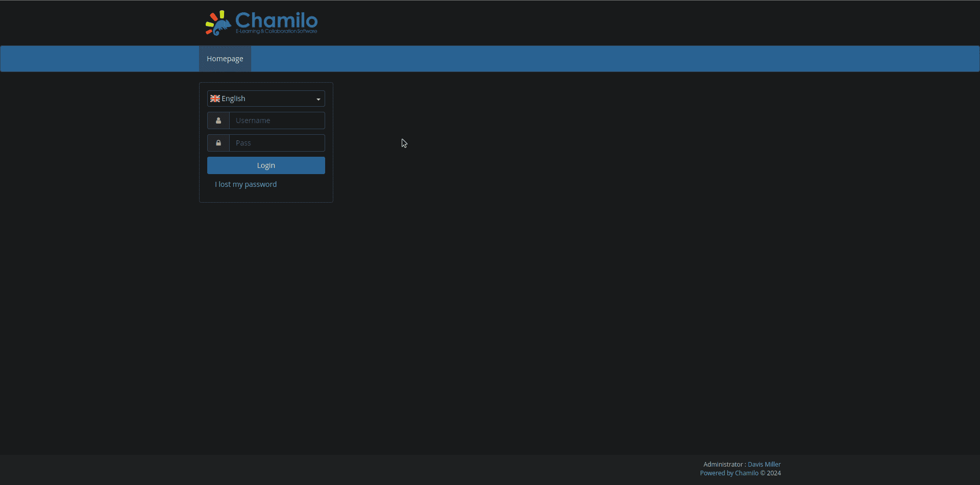Click the Login button
Viewport: 980px width, 485px height.
[266, 165]
